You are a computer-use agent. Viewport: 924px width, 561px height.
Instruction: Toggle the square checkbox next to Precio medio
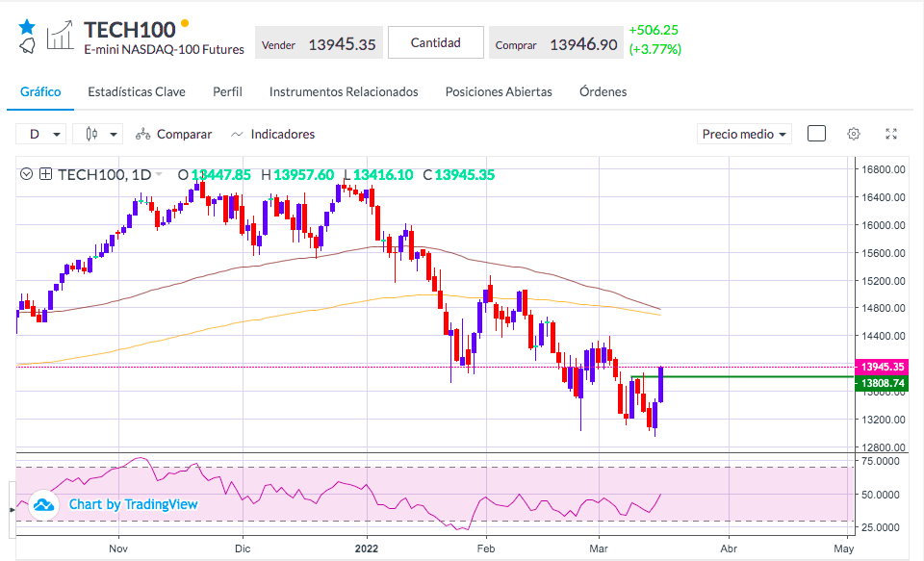pos(816,134)
